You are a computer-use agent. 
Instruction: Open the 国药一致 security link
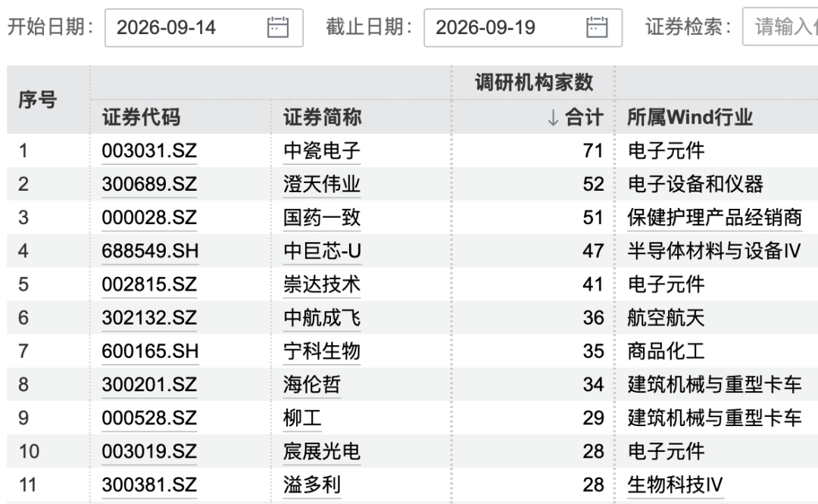(x=322, y=217)
